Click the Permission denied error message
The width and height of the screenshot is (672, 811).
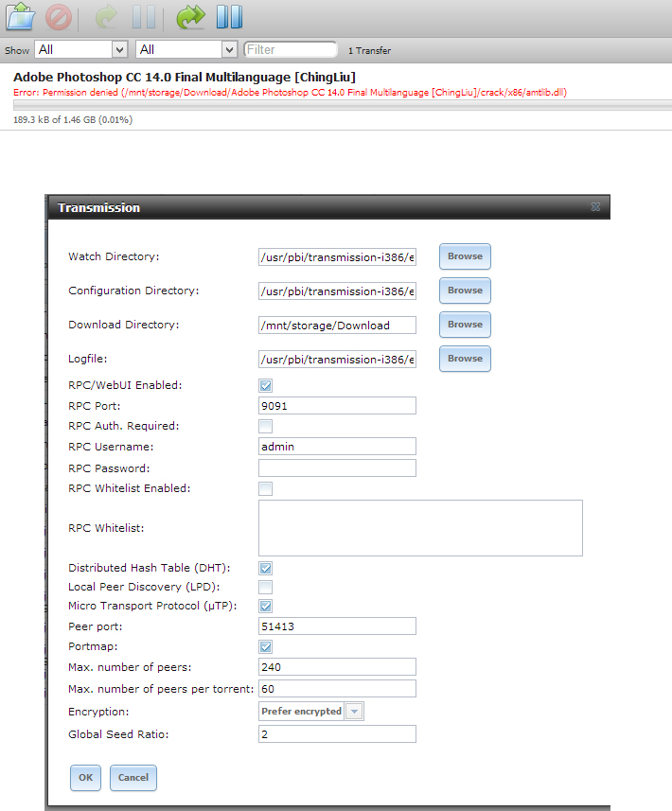[x=290, y=93]
